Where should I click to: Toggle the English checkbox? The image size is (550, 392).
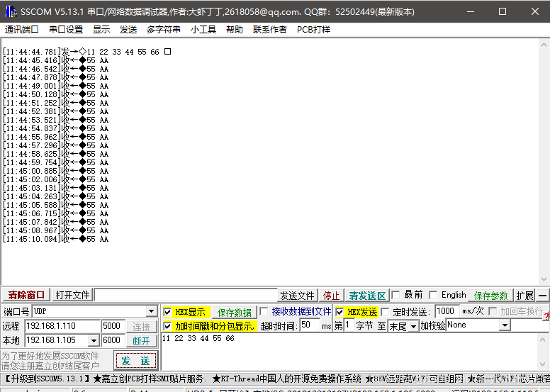tap(433, 295)
